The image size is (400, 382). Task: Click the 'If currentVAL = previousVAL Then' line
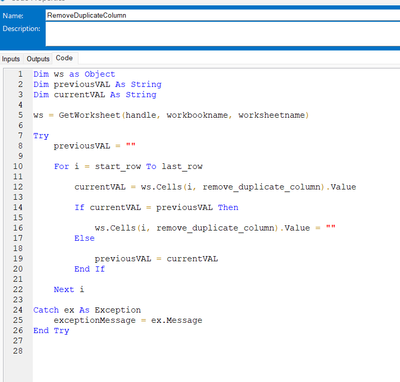point(156,208)
